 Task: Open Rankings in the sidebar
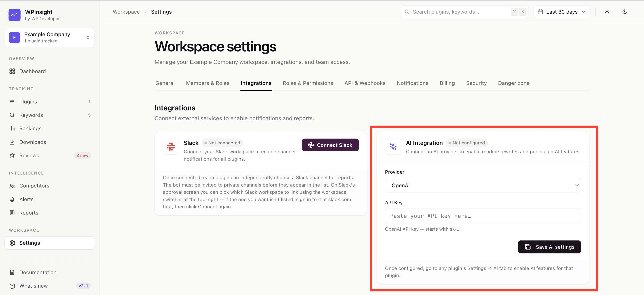(x=50, y=128)
